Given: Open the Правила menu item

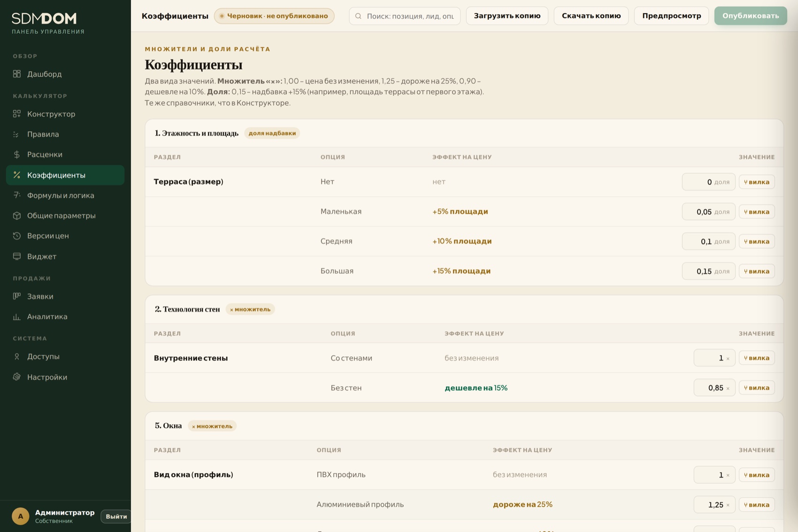Looking at the screenshot, I should 65,134.
